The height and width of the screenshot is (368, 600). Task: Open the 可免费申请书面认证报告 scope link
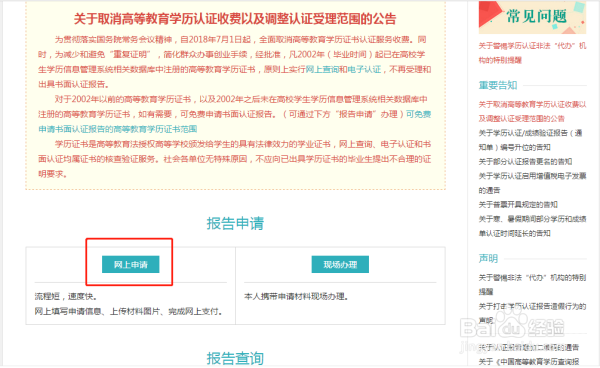235,121
